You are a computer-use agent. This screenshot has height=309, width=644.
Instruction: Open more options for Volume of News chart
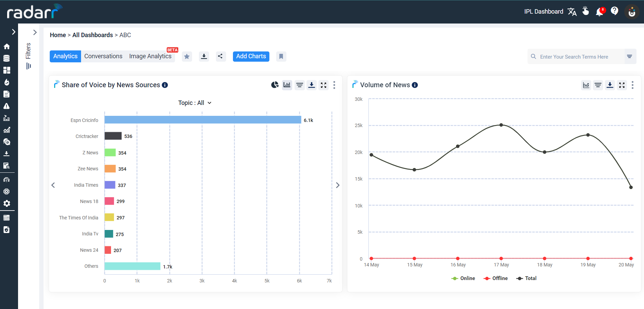pyautogui.click(x=632, y=85)
